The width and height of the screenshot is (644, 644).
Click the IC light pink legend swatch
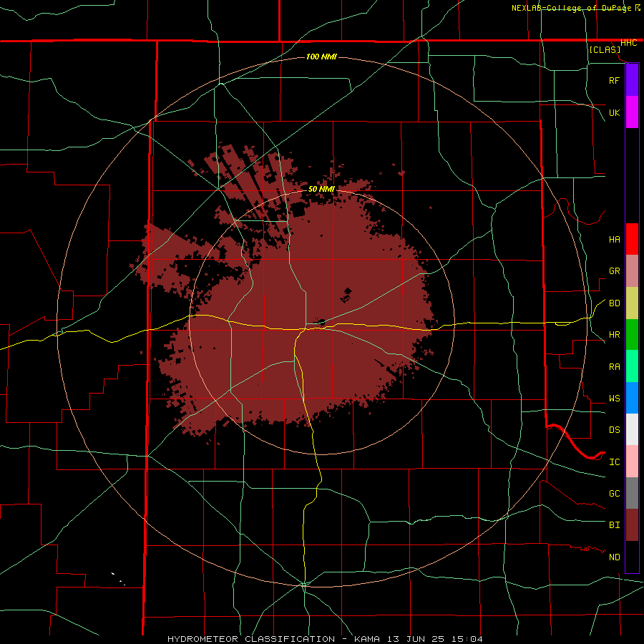[632, 462]
